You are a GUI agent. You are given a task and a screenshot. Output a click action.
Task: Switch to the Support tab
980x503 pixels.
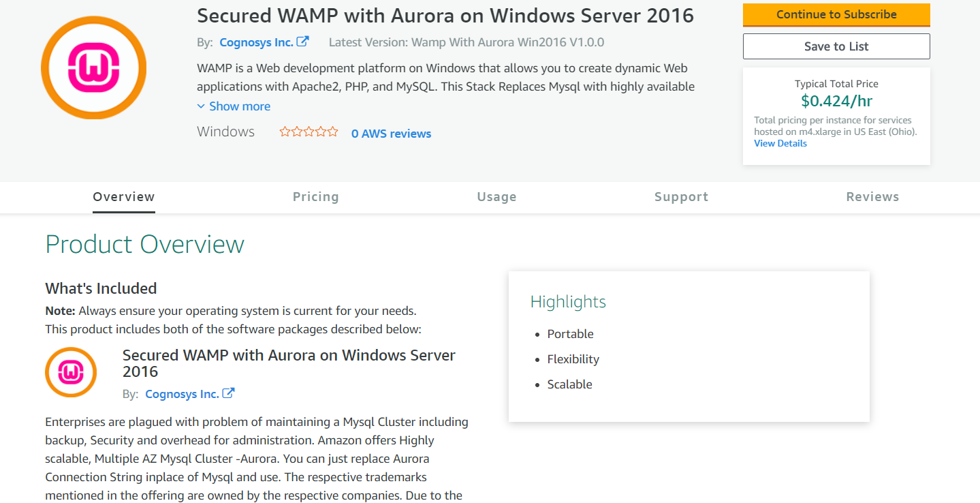pyautogui.click(x=682, y=197)
